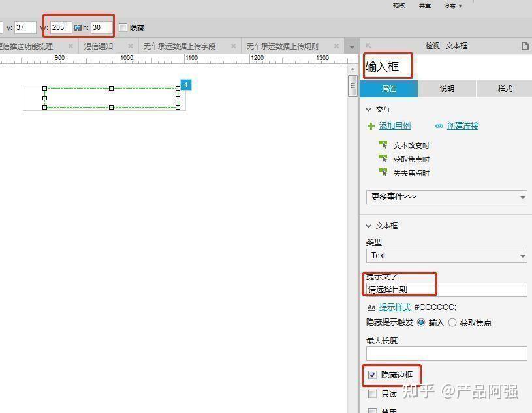Open the 类型 dropdown showing Text

click(x=446, y=256)
